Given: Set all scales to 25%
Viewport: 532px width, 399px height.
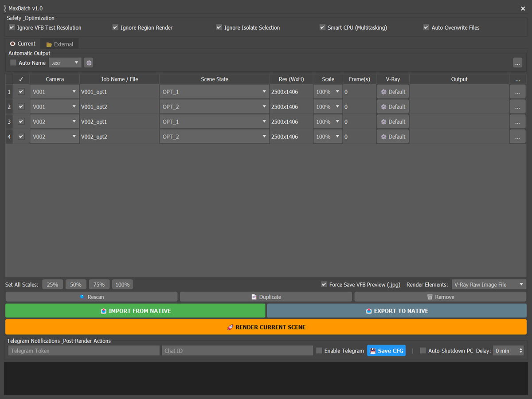Looking at the screenshot, I should tap(53, 285).
